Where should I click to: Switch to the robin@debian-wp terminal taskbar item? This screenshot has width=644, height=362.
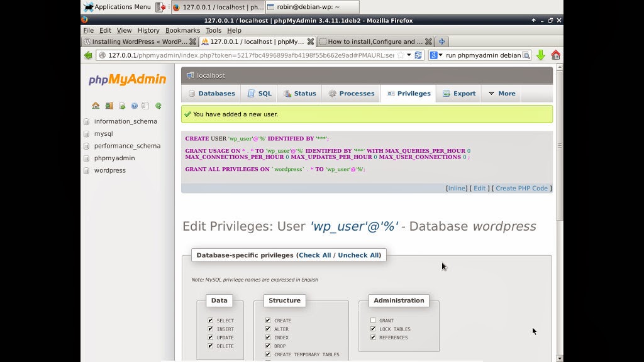pyautogui.click(x=312, y=7)
